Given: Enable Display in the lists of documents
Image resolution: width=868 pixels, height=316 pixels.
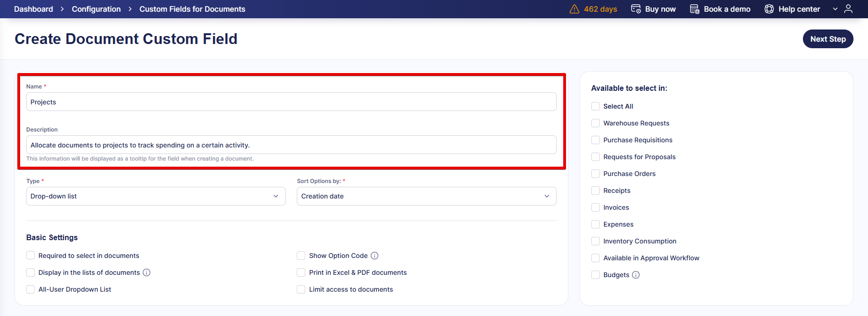Looking at the screenshot, I should tap(30, 272).
